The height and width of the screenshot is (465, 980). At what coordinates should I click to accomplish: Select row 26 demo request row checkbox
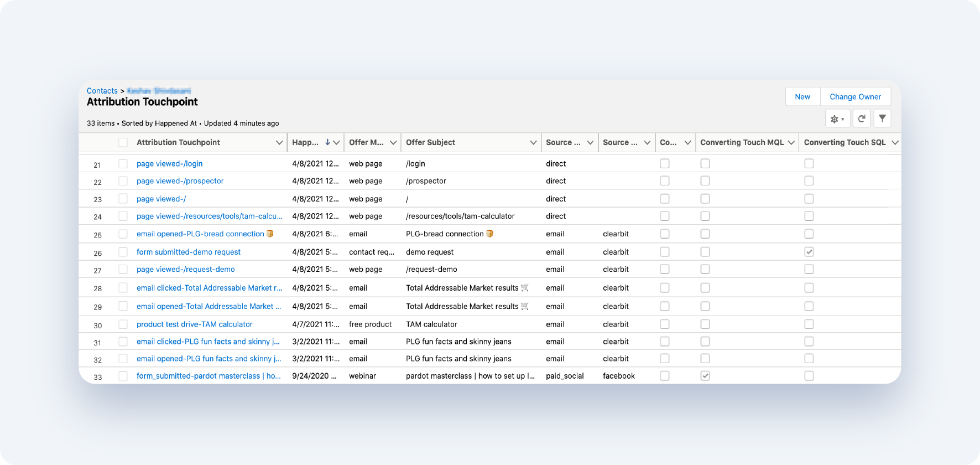coord(123,252)
